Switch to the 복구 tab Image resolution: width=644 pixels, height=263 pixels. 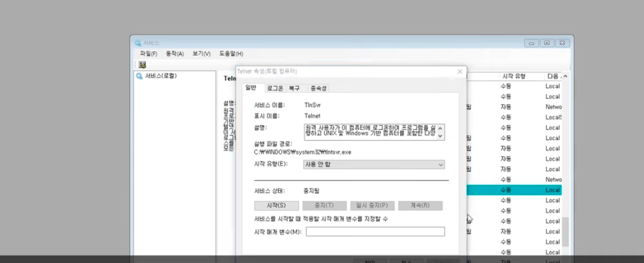pyautogui.click(x=295, y=88)
